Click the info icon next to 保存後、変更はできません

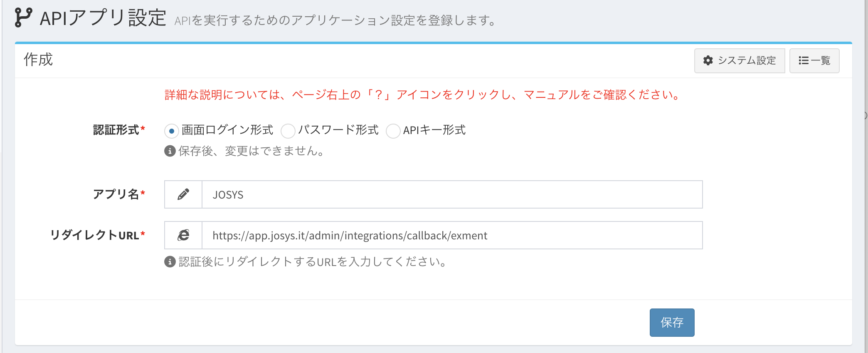170,151
